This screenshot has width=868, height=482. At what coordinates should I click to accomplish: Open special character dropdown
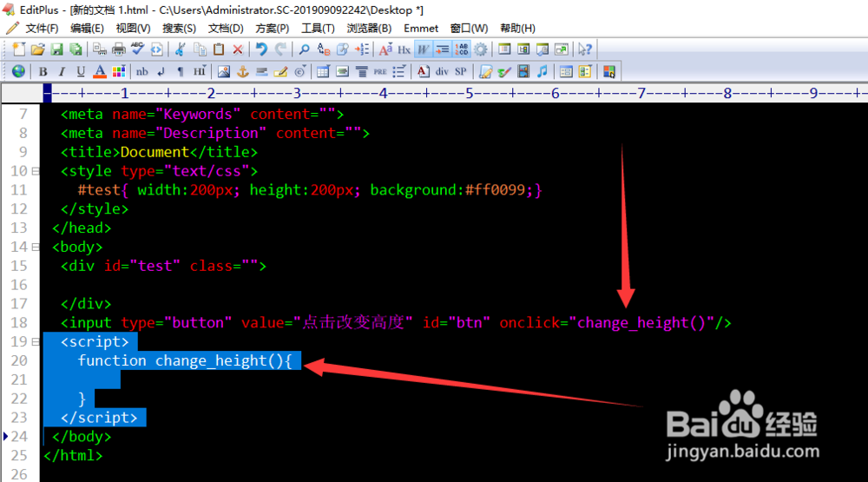pyautogui.click(x=299, y=71)
